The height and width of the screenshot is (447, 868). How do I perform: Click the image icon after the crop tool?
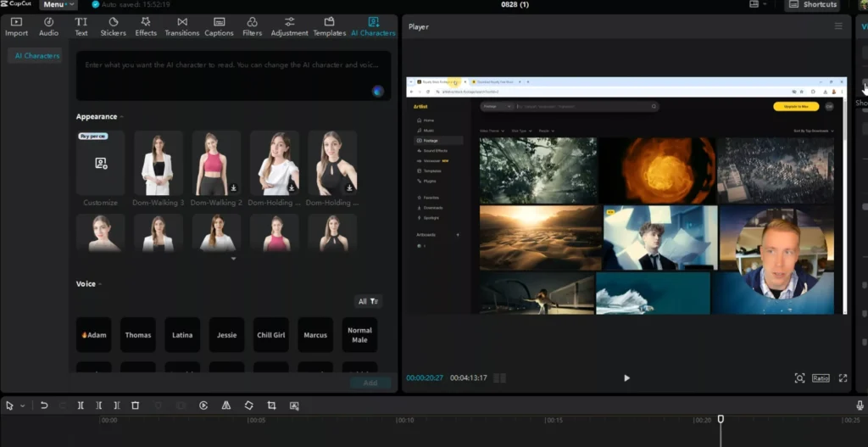click(294, 405)
